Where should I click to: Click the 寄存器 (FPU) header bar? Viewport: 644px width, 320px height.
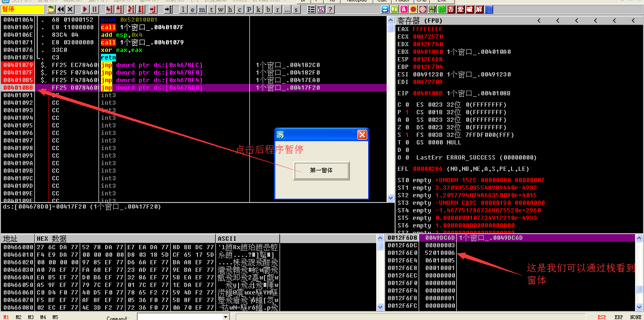(x=462, y=20)
